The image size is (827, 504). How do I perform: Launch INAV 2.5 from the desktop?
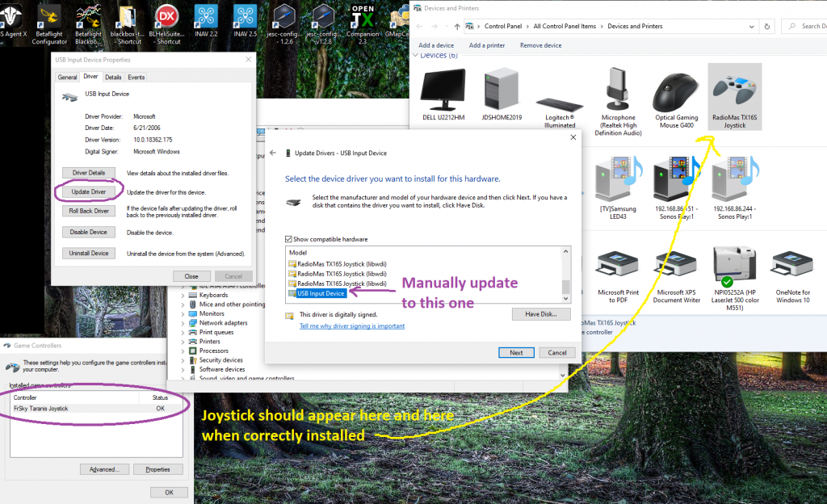[x=245, y=21]
